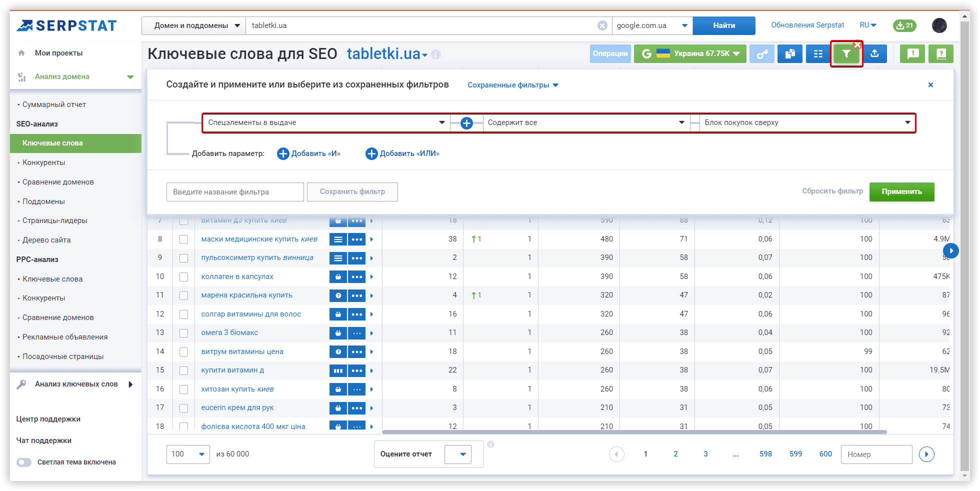
Task: Clear the tabletki.ua search field
Action: point(602,25)
